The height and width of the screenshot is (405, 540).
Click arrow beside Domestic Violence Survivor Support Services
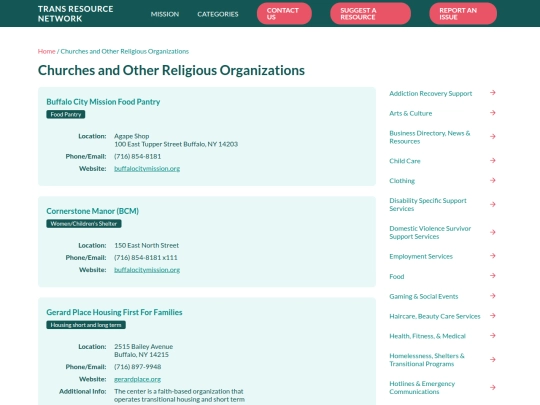tap(493, 232)
